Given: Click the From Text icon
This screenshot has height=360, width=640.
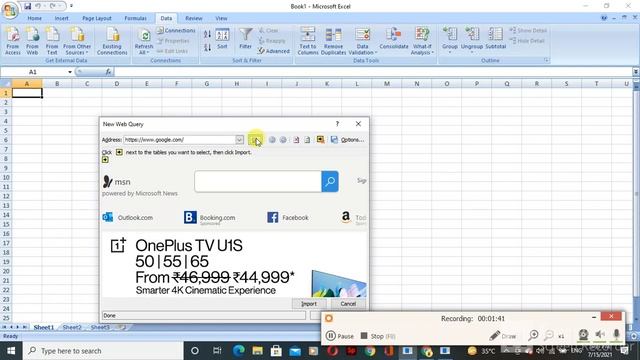Looking at the screenshot, I should tap(52, 41).
